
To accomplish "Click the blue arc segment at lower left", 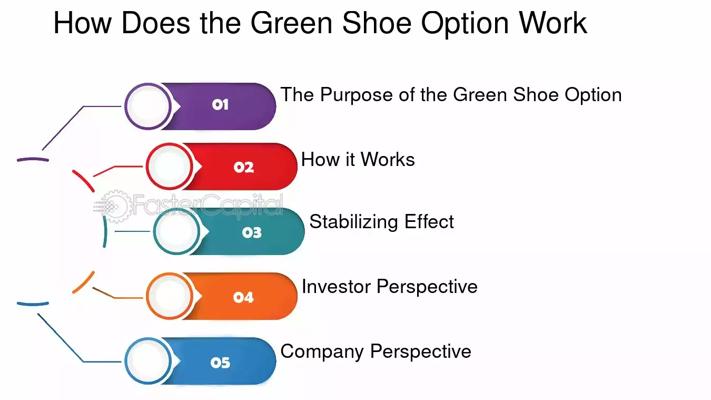I will (x=33, y=304).
